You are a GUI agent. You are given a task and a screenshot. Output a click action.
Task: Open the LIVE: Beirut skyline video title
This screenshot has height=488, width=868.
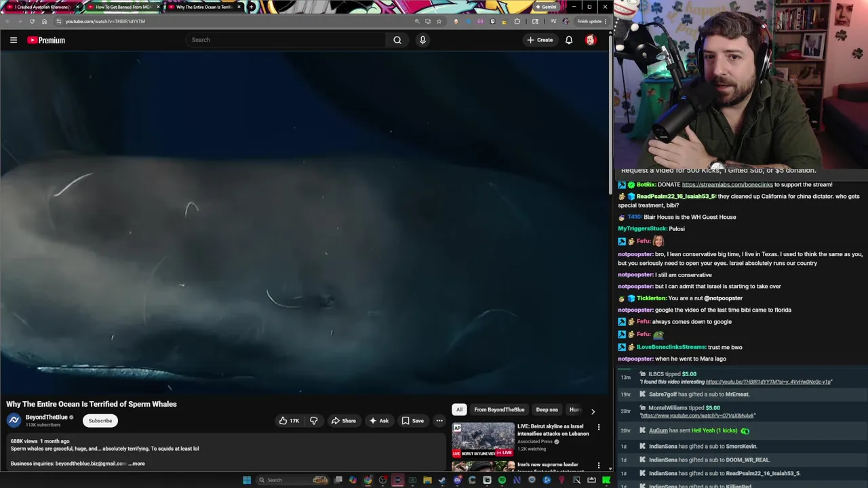[x=553, y=430]
